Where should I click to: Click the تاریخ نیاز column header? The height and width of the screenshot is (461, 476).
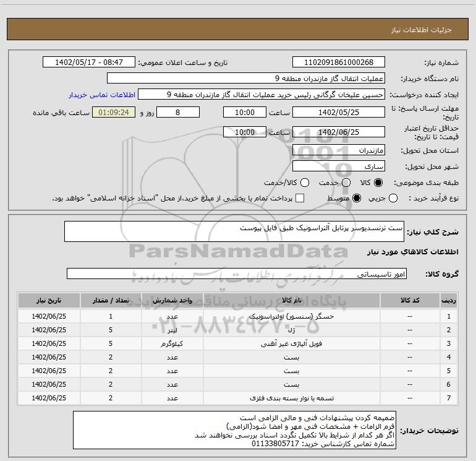coord(49,300)
